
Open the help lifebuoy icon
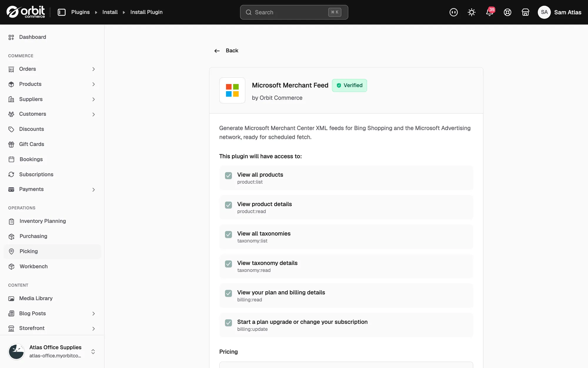tap(507, 12)
